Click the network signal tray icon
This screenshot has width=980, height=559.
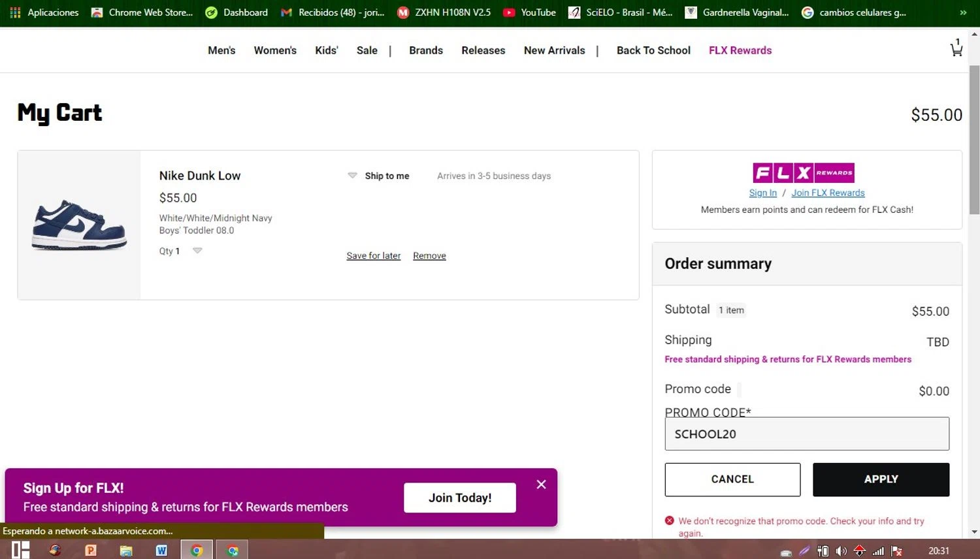(878, 551)
